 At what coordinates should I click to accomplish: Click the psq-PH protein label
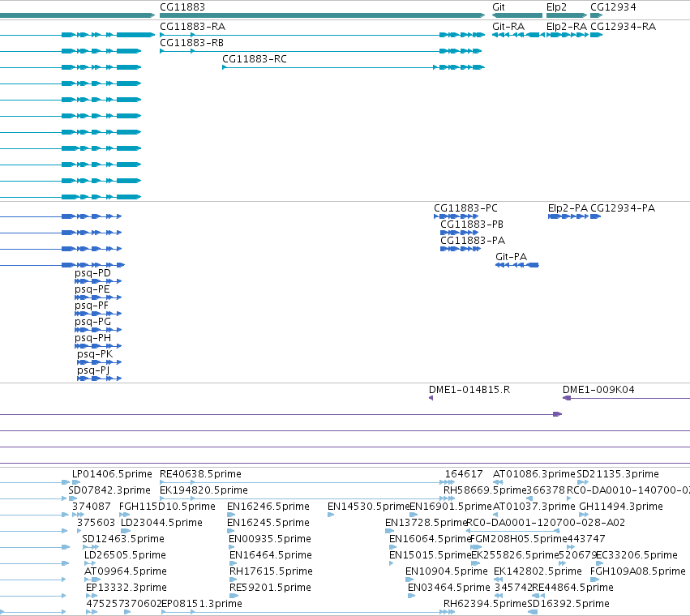click(x=92, y=338)
